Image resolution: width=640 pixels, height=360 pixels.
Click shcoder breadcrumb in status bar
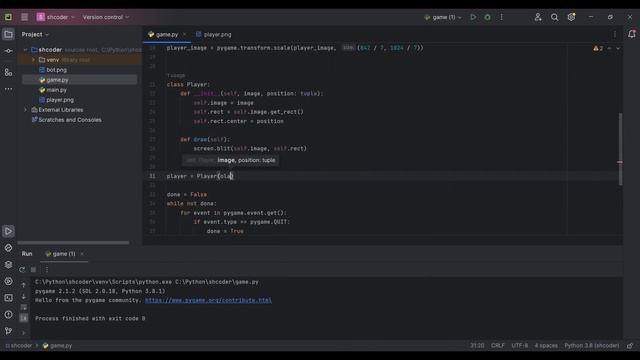19,346
